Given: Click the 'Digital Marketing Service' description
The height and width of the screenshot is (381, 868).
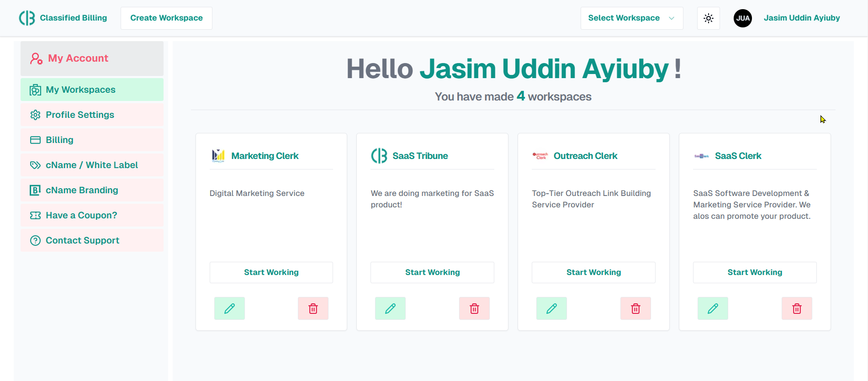Looking at the screenshot, I should click(x=257, y=193).
